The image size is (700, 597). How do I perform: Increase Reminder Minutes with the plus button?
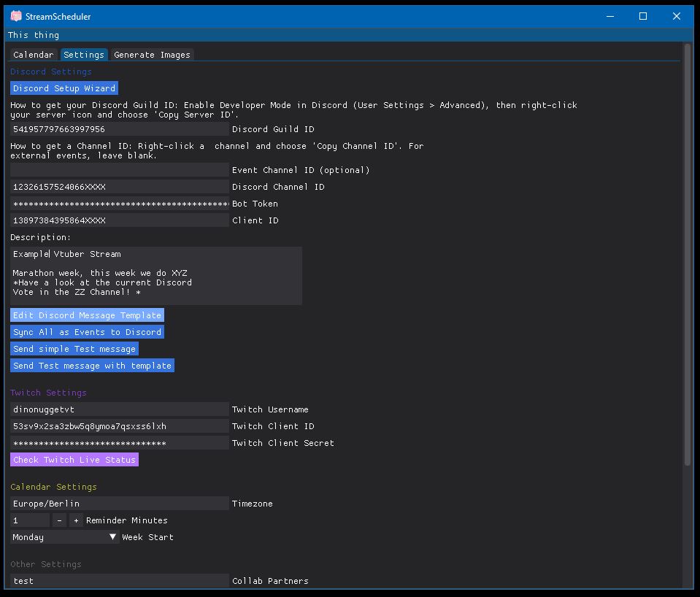pos(75,520)
